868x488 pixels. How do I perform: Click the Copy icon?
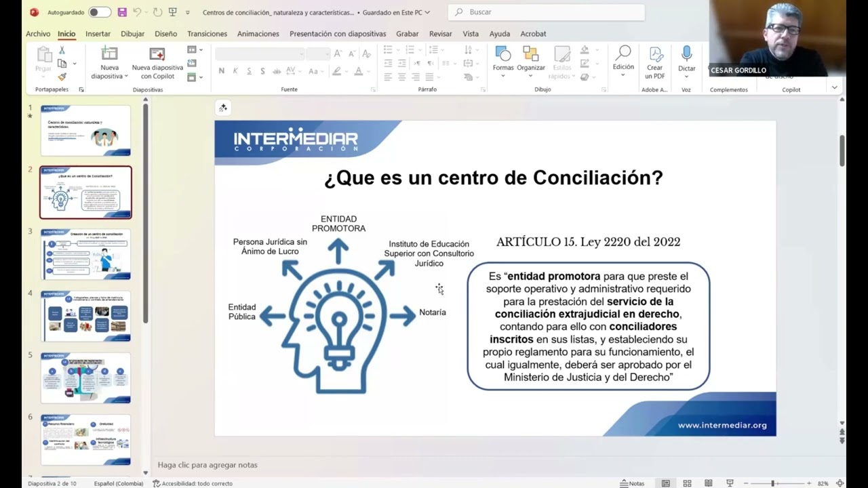point(62,64)
